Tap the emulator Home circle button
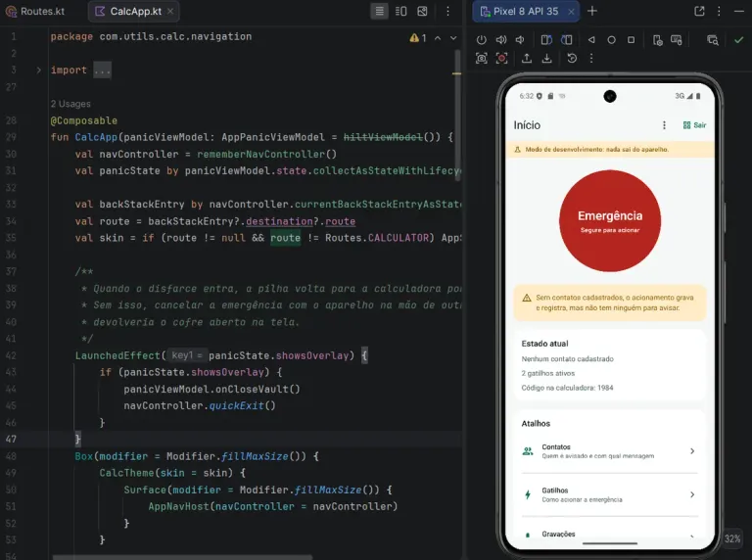 click(611, 40)
